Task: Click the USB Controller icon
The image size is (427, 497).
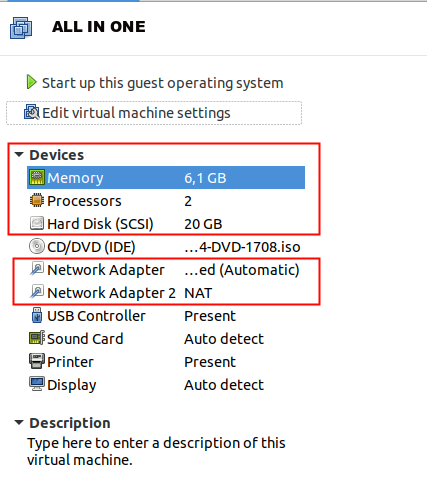Action: click(x=37, y=315)
